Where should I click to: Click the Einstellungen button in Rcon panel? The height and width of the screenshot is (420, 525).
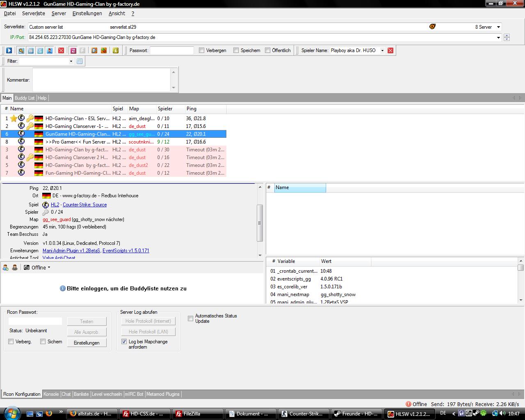pos(87,342)
